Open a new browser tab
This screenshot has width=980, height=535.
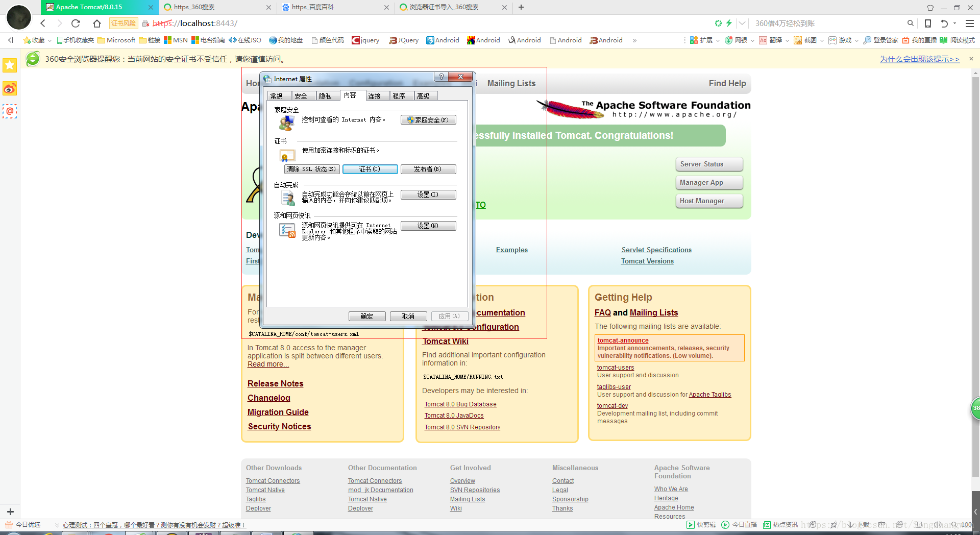(x=521, y=7)
